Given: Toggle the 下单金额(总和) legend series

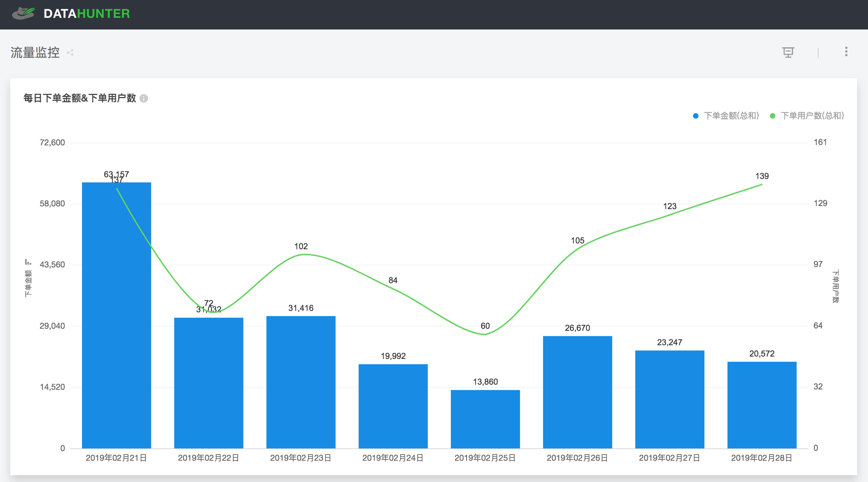Looking at the screenshot, I should tap(726, 116).
